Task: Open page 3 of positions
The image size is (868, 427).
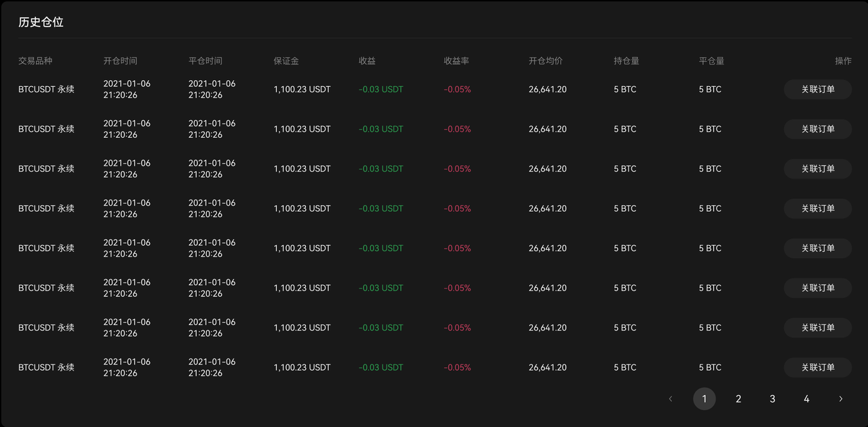Action: tap(772, 399)
